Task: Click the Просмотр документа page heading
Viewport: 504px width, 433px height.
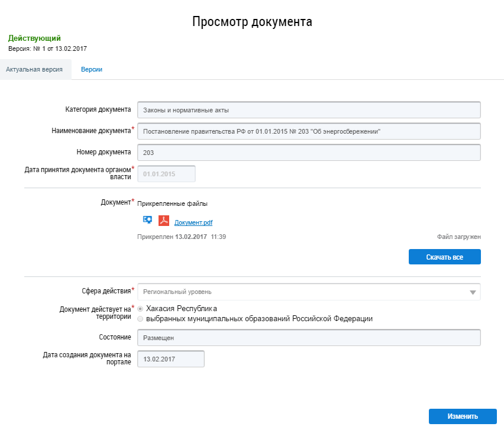Action: [252, 22]
